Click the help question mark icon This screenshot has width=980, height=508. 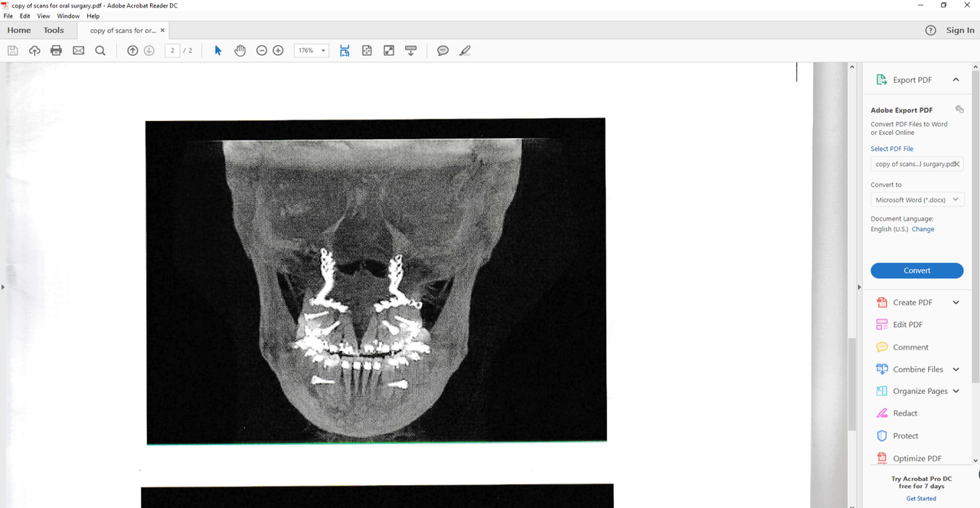point(930,30)
